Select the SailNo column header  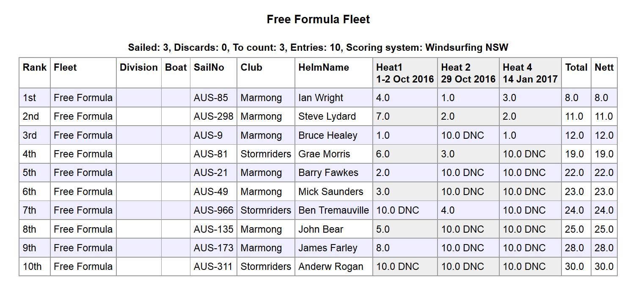[209, 68]
